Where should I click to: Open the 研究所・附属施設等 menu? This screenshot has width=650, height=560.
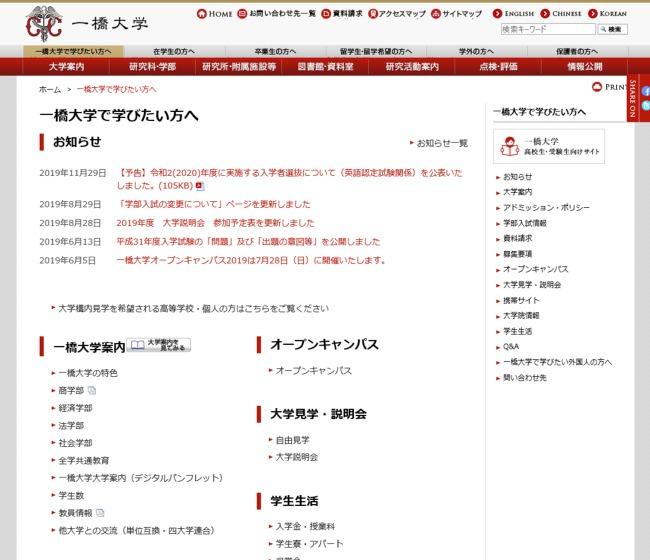239,67
